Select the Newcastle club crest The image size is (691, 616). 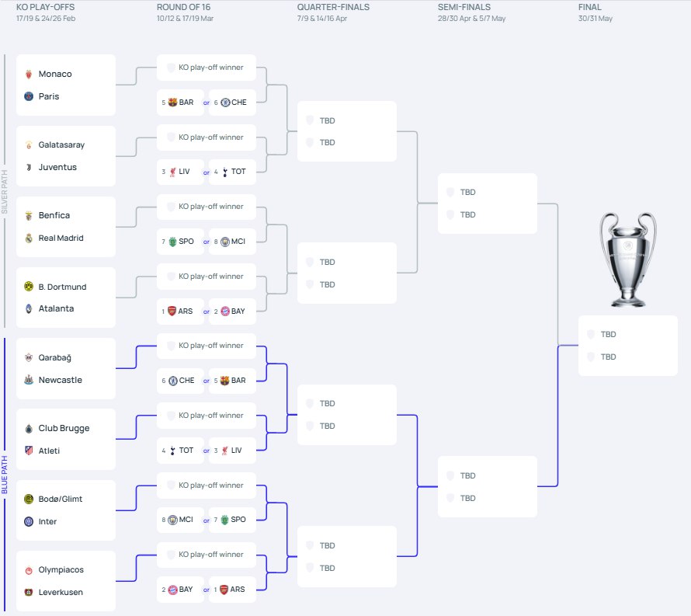(x=29, y=380)
